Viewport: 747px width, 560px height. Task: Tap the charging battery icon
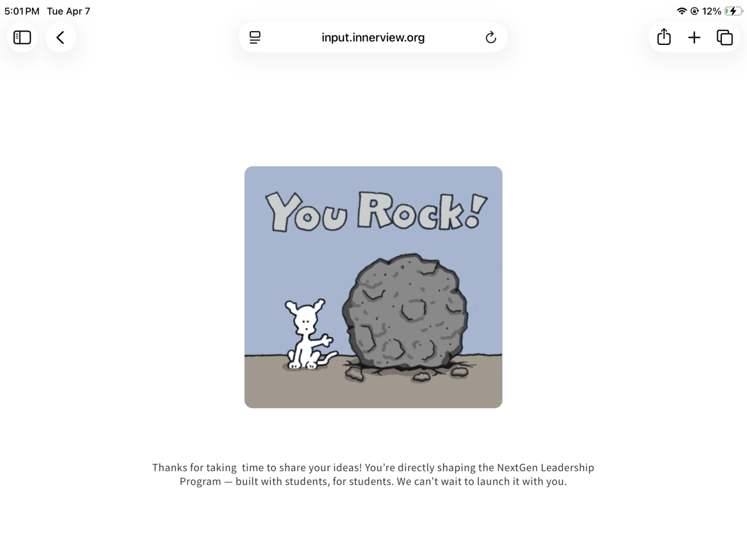tap(733, 11)
